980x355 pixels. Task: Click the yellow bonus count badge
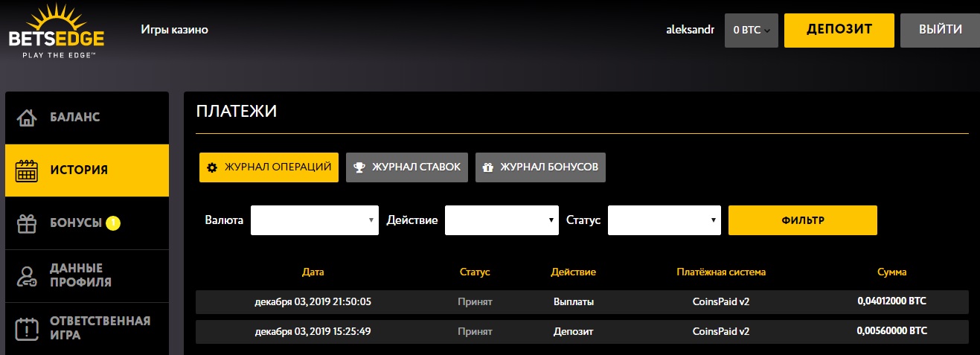113,223
